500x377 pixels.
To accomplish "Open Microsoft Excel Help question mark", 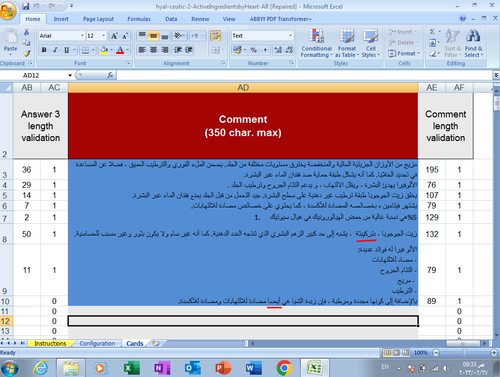I will [462, 19].
